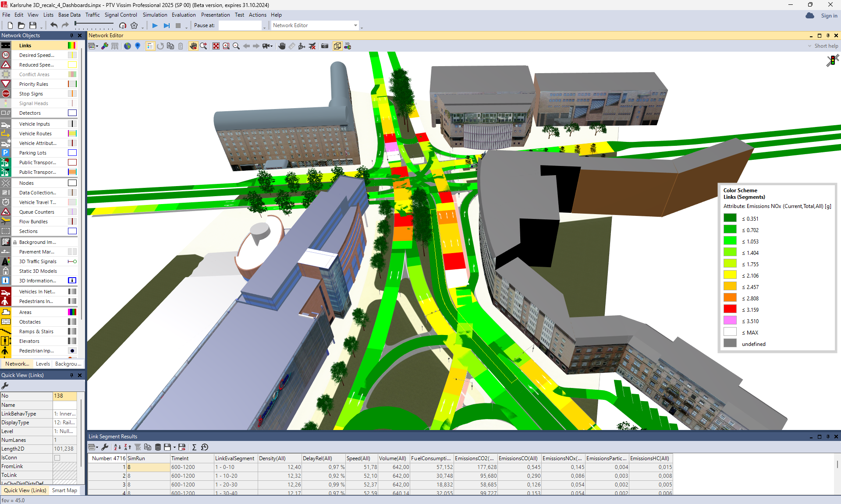Open the Network Editor layout dropdown

coord(355,25)
